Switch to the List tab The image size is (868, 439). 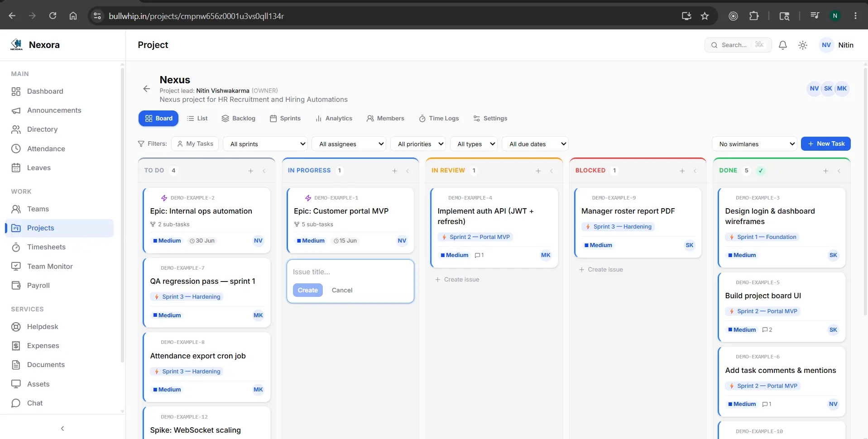[197, 119]
